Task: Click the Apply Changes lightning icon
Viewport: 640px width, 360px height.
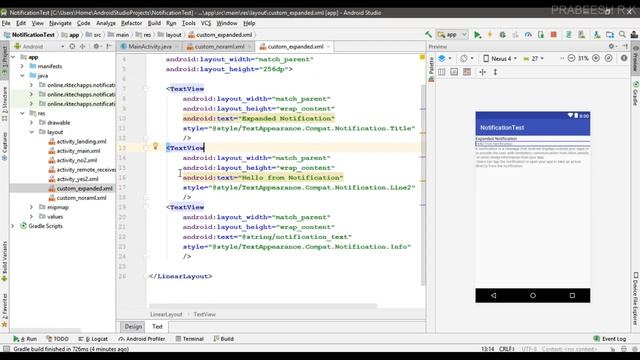Action: 490,35
